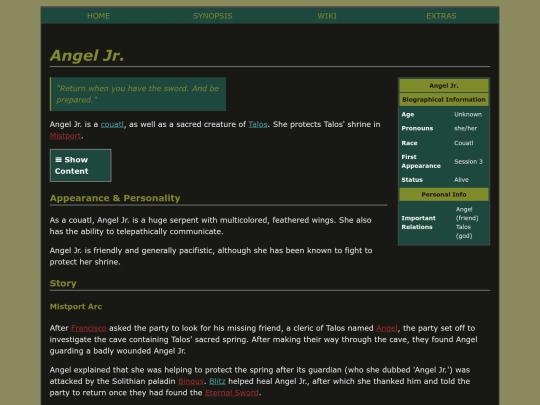Click the Age label in infobox
The image size is (540, 405).
(x=408, y=114)
